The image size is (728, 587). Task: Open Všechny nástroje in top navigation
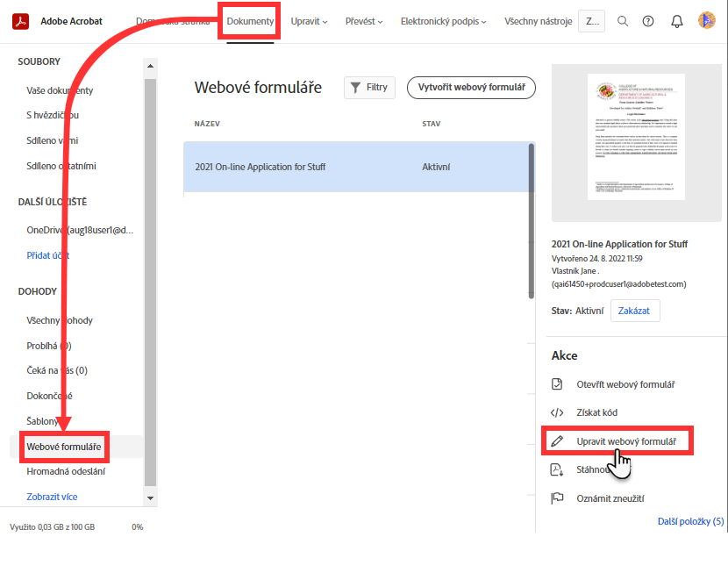(x=539, y=21)
